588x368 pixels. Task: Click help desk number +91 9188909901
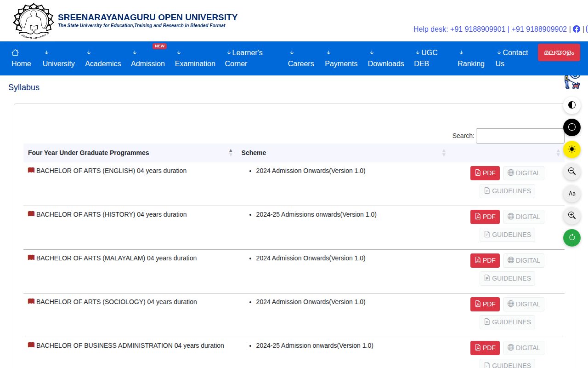tap(478, 29)
